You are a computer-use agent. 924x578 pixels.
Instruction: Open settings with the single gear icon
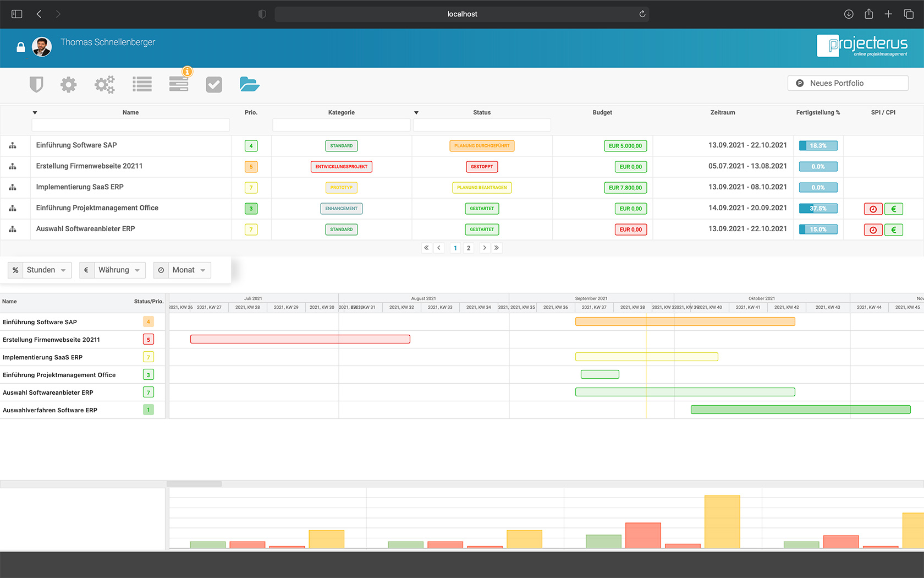[x=69, y=84]
